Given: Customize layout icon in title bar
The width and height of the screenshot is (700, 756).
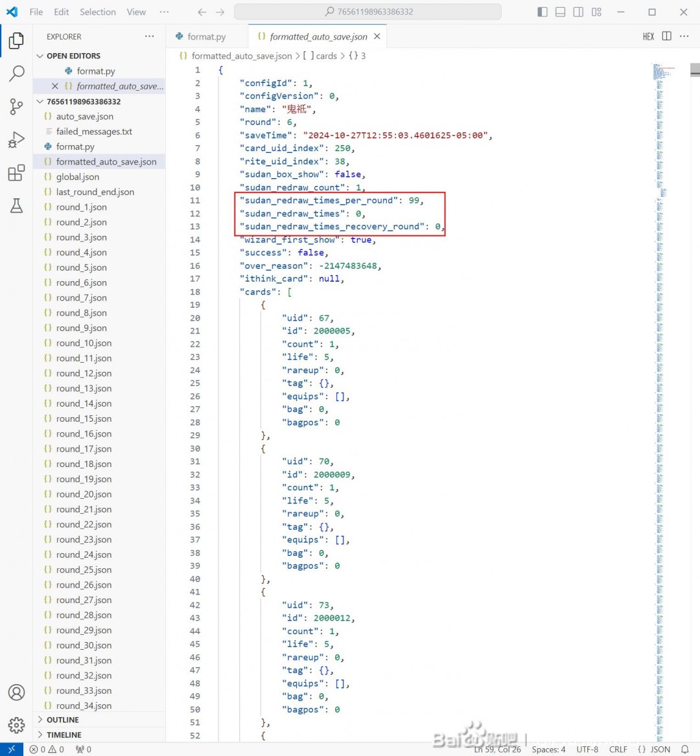Looking at the screenshot, I should click(x=596, y=12).
